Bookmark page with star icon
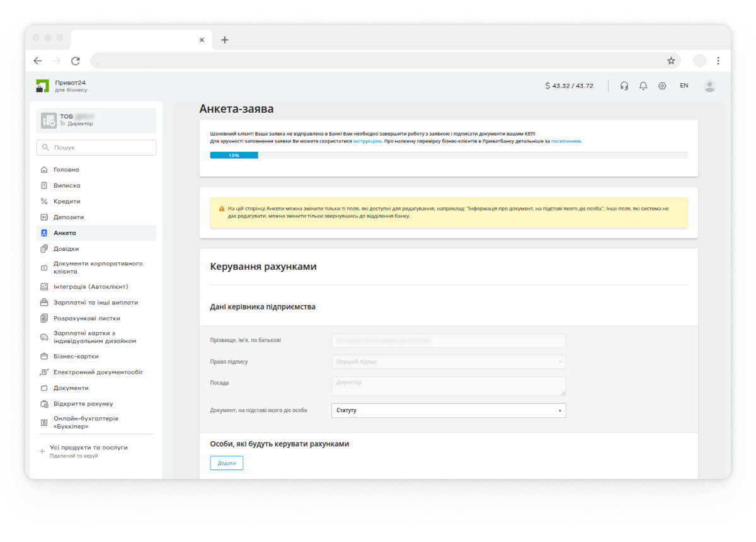The width and height of the screenshot is (756, 542). tap(671, 61)
